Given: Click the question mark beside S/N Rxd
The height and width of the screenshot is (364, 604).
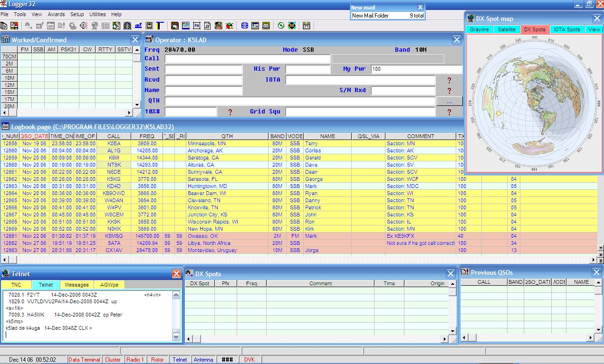Looking at the screenshot, I should 449,91.
